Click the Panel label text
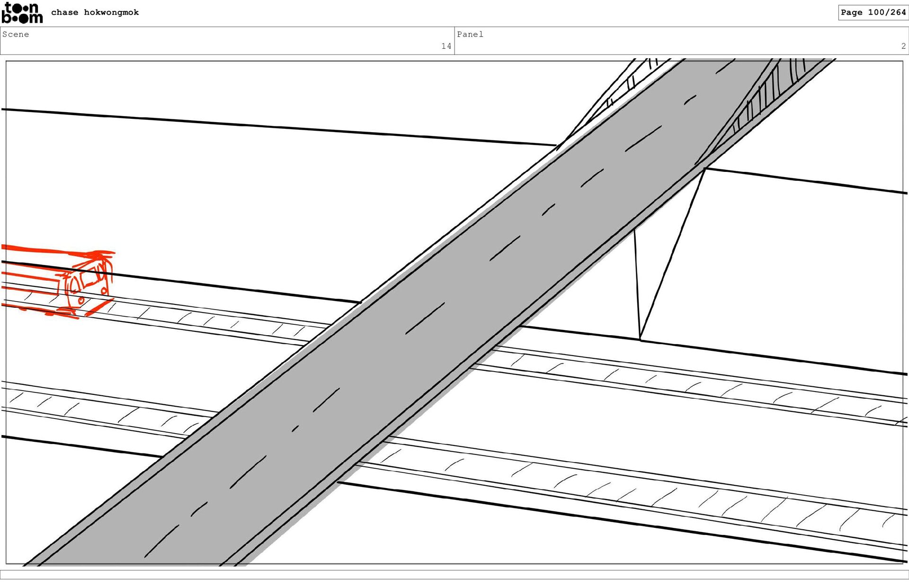 pos(470,34)
